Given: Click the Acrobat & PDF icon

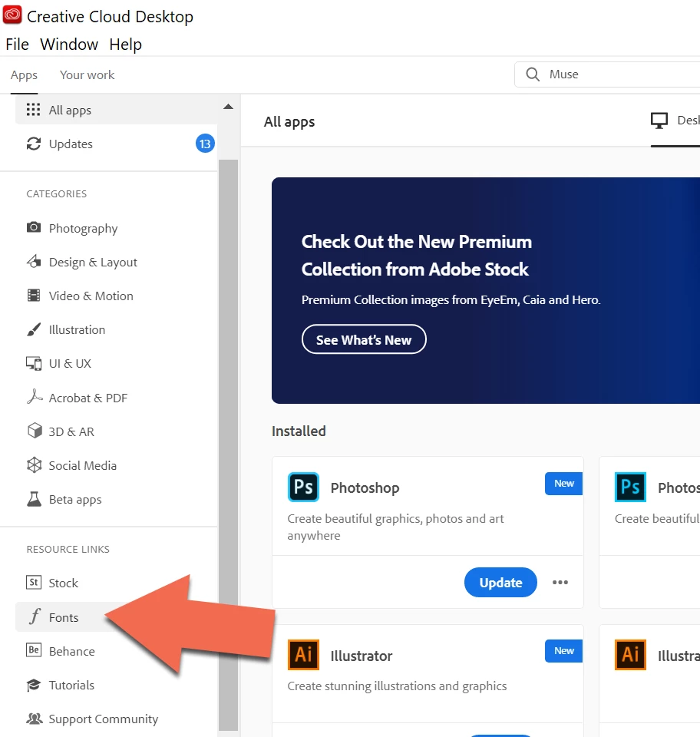Looking at the screenshot, I should point(34,397).
